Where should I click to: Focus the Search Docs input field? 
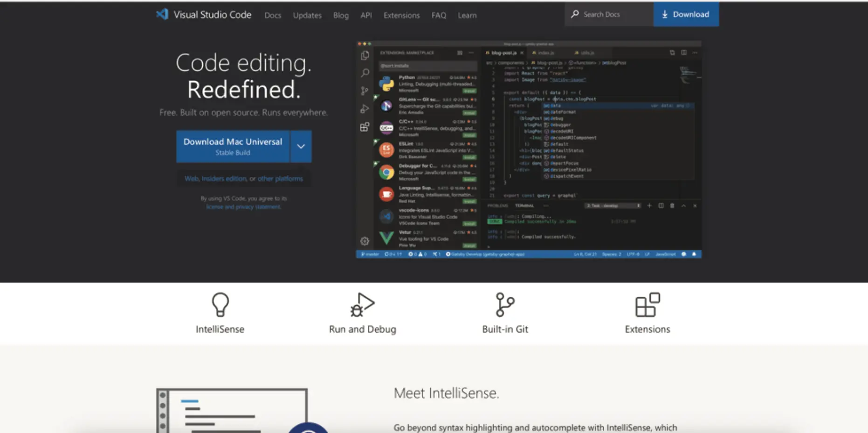pyautogui.click(x=609, y=14)
